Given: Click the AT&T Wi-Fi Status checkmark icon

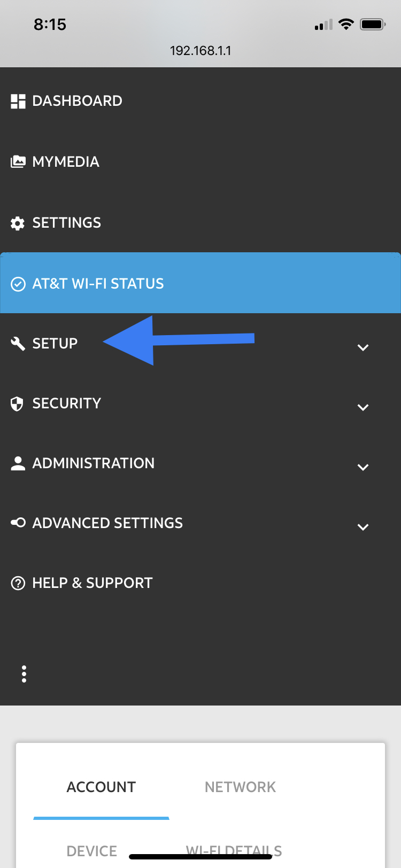Looking at the screenshot, I should (x=18, y=284).
